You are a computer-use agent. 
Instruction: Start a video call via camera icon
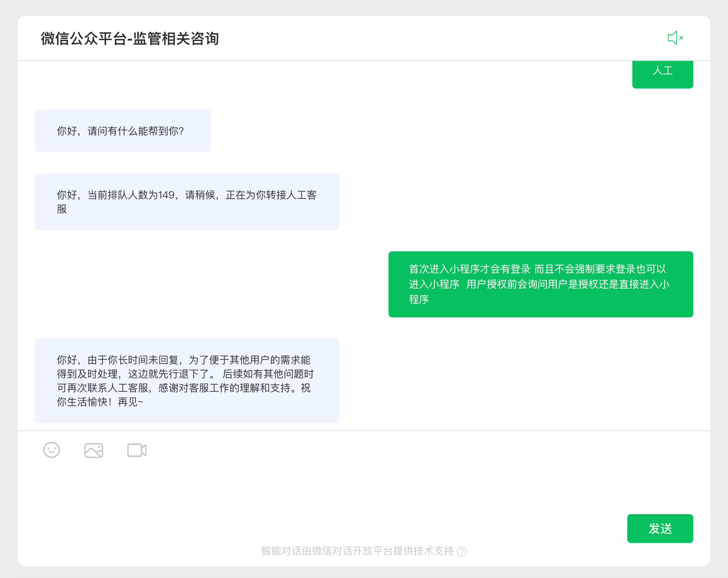[x=137, y=450]
